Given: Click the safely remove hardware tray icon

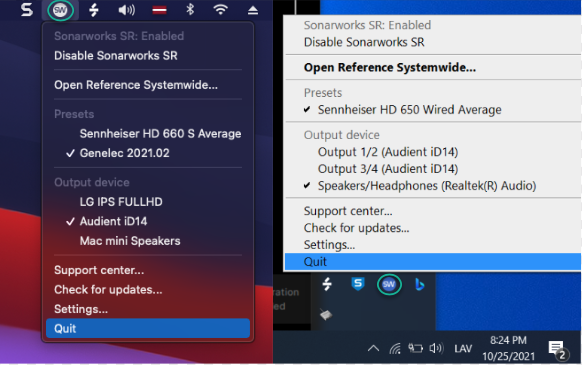Looking at the screenshot, I should [x=326, y=315].
